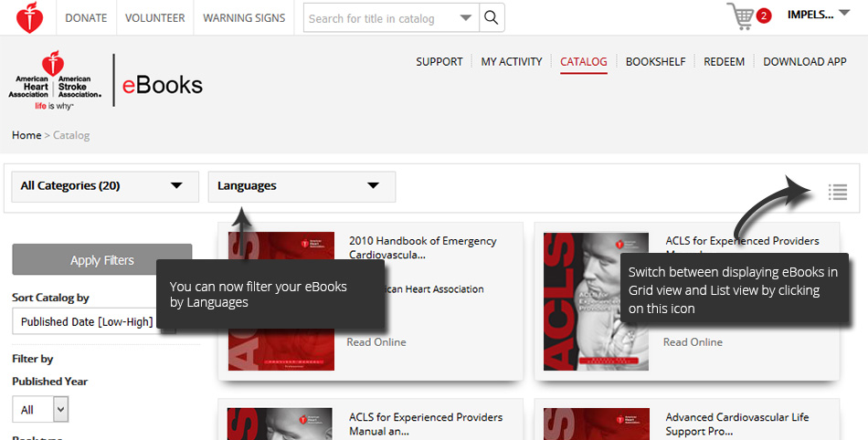Click the ACLS Experienced Providers Manual an... cover
Image resolution: width=868 pixels, height=440 pixels.
coord(281,424)
